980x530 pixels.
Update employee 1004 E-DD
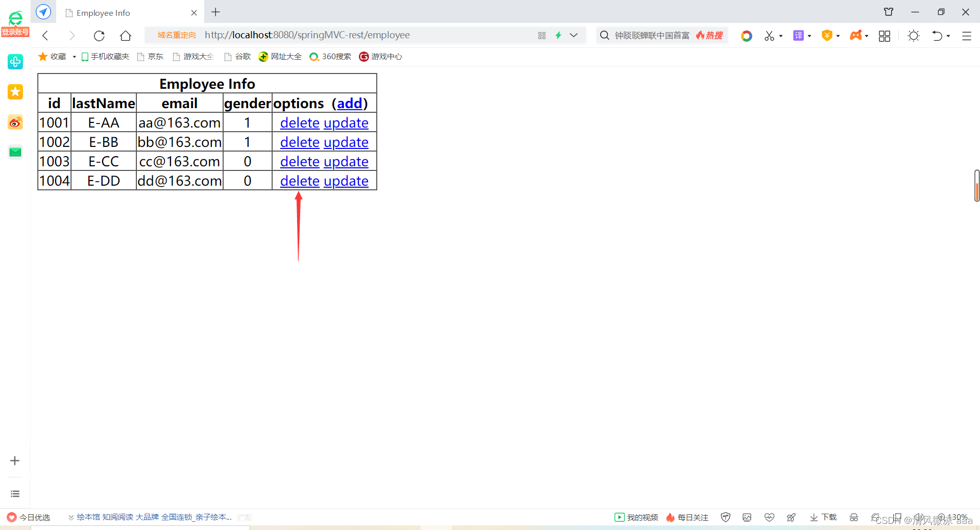click(x=346, y=181)
